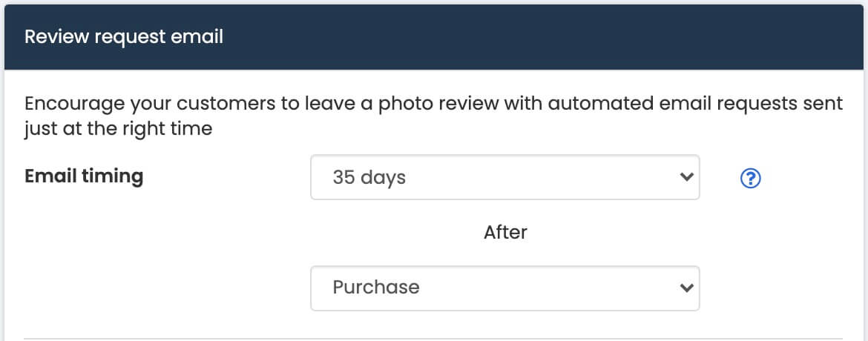
Task: Click the chevron arrow on 35 days select
Action: click(x=686, y=177)
